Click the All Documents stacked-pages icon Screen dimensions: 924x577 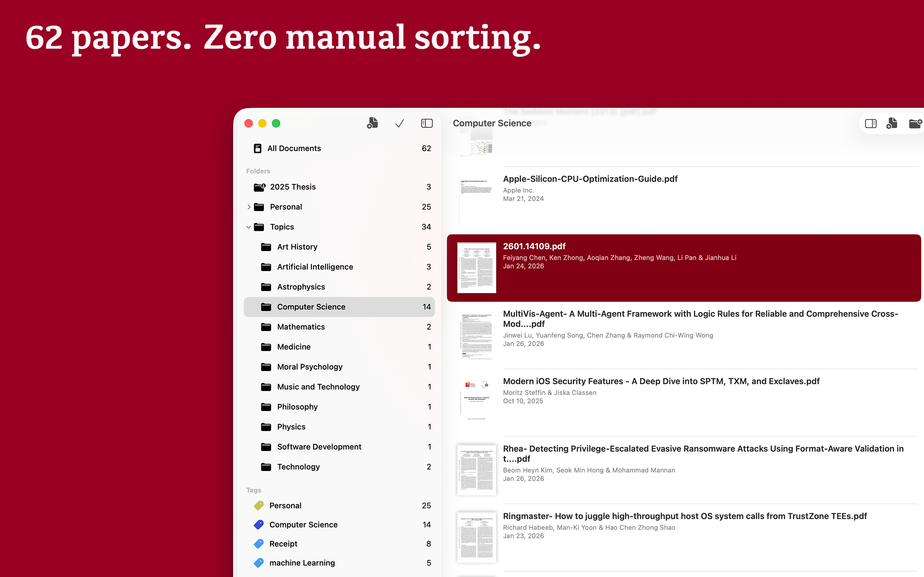click(257, 148)
